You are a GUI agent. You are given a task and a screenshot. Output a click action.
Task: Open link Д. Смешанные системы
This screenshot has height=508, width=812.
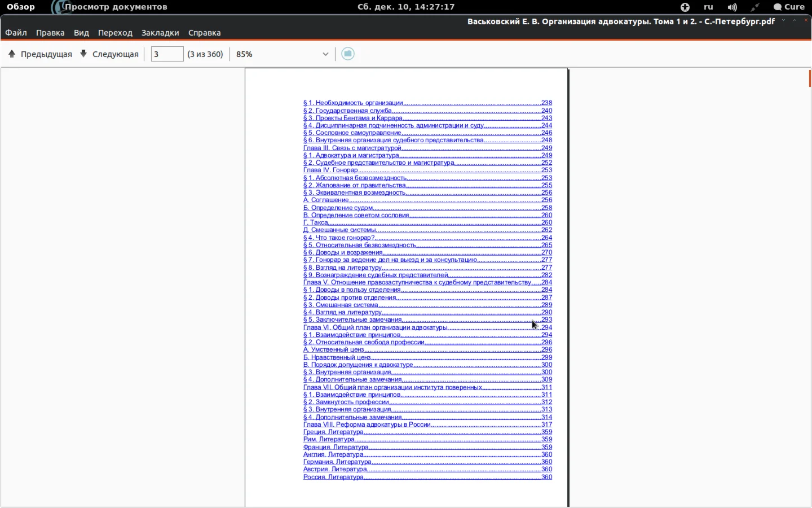point(340,230)
